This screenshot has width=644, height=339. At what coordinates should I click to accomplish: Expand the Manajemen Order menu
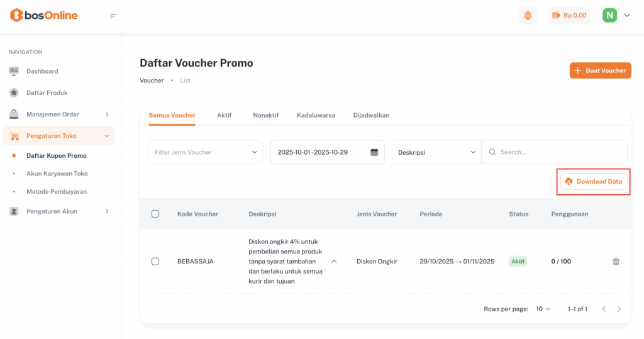point(58,114)
